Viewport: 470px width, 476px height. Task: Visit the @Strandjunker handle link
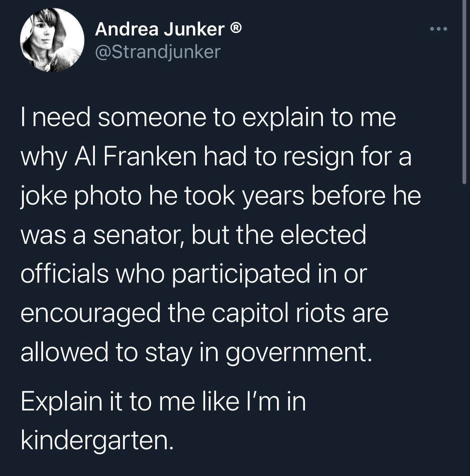click(x=158, y=51)
